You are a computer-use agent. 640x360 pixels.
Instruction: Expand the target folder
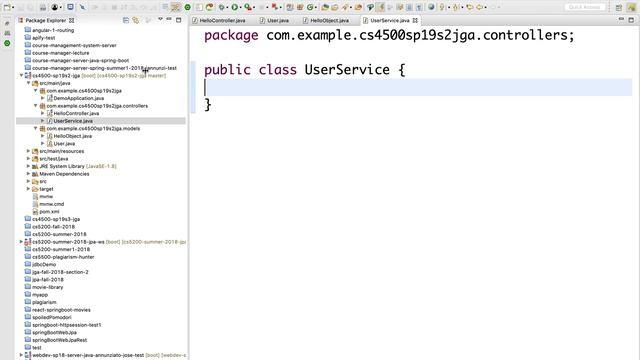click(29, 189)
